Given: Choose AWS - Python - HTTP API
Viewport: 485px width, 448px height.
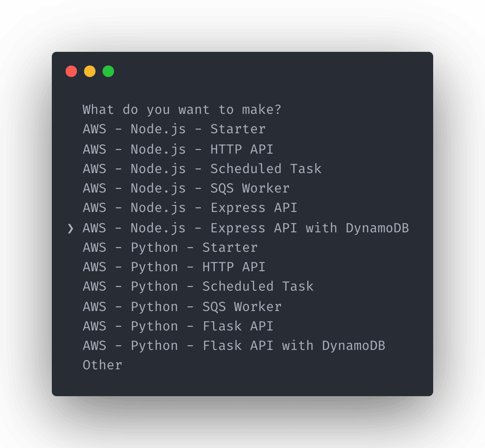Looking at the screenshot, I should (174, 268).
